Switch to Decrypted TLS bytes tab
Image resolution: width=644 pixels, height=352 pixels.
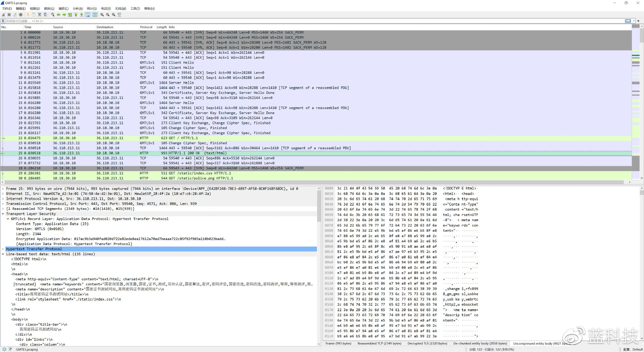click(x=427, y=343)
